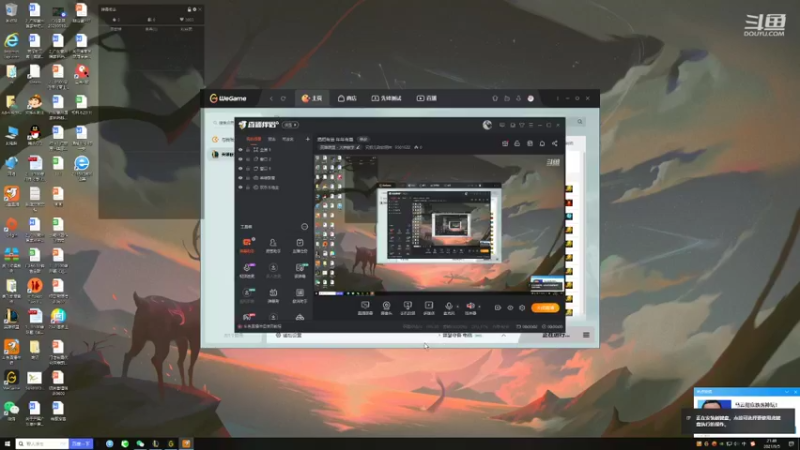Open the person-shaped tool in toolbox first row
Screen dimensions: 800x450
pos(273,245)
